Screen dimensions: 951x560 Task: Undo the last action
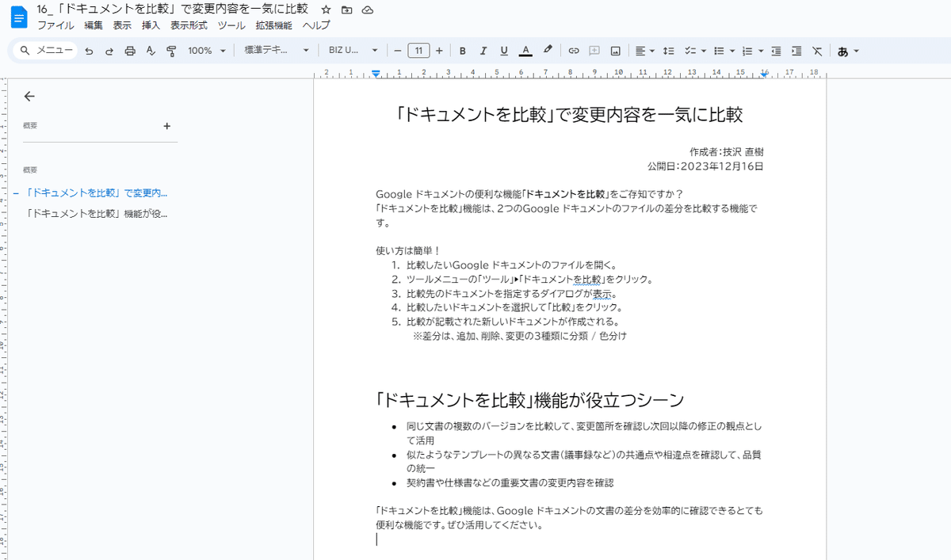point(89,51)
